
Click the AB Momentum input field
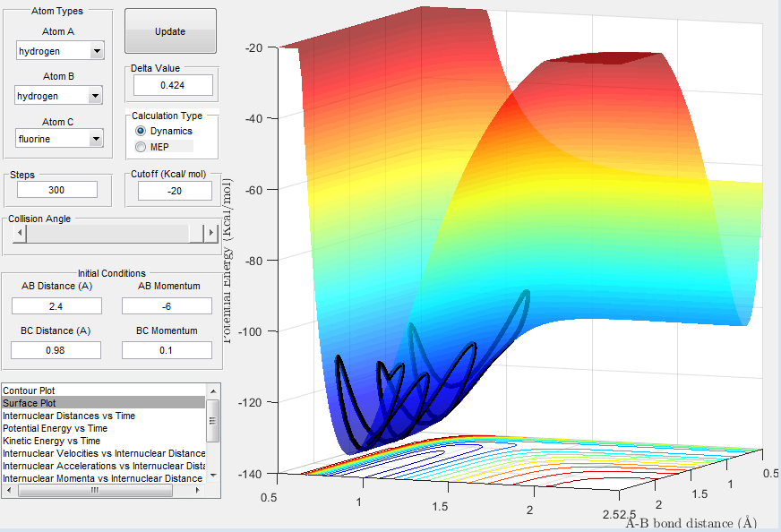[167, 305]
